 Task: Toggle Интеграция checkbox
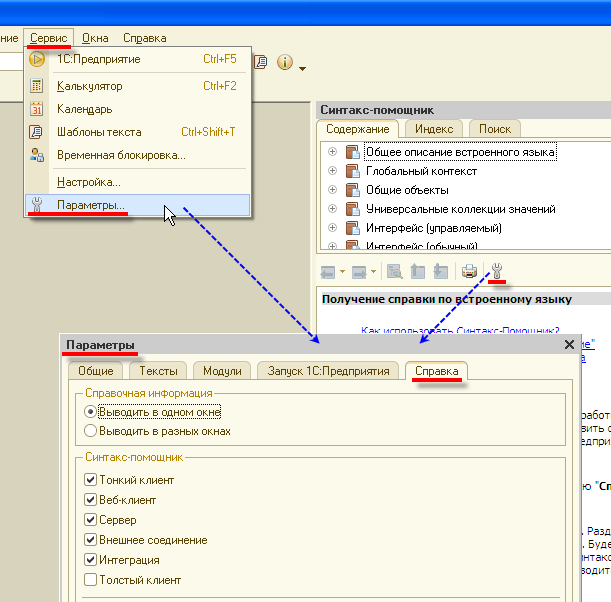coord(90,560)
